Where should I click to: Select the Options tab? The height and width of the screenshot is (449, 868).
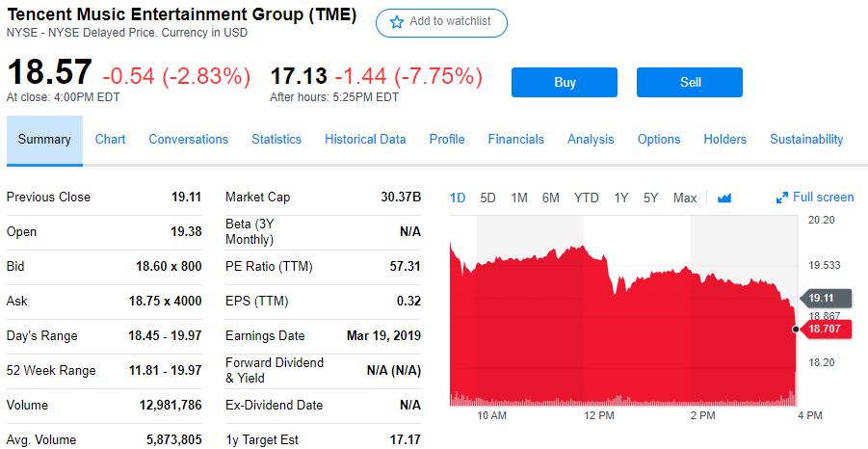[659, 140]
